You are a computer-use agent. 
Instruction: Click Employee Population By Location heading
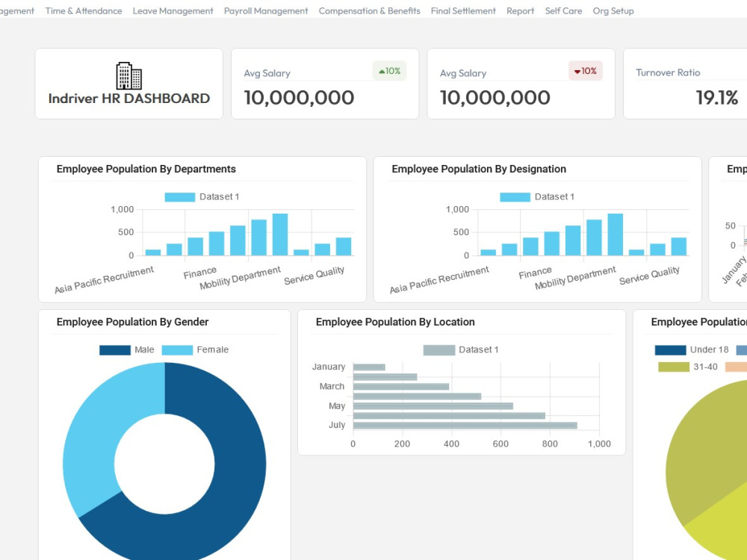[x=395, y=322]
